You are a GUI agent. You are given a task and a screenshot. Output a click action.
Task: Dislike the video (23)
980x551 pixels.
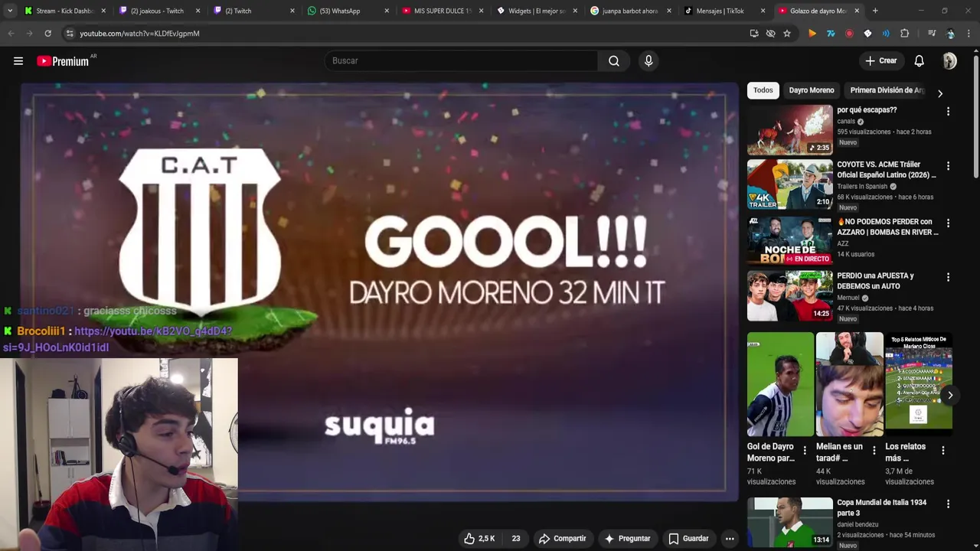515,539
